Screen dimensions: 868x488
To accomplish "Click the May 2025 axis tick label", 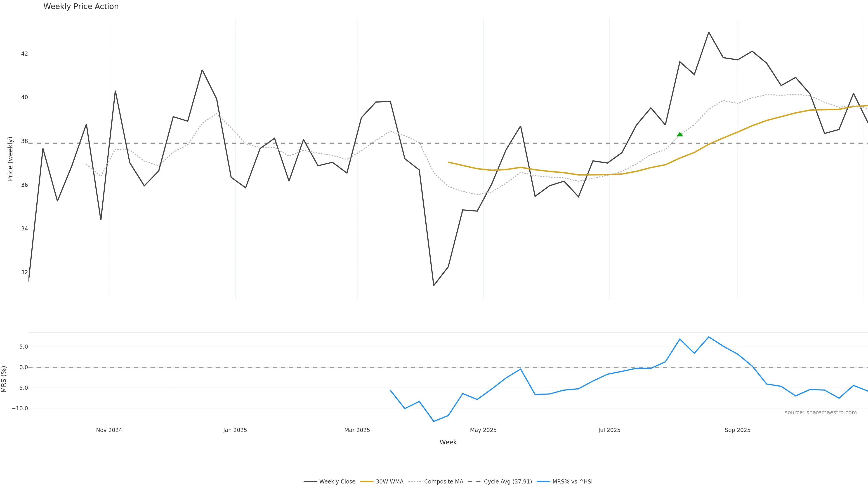I will [x=483, y=430].
